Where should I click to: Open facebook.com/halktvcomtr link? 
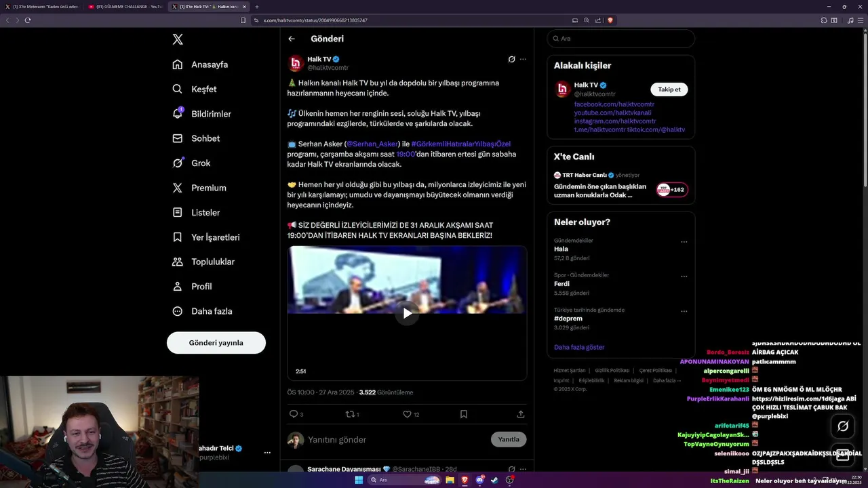point(614,104)
